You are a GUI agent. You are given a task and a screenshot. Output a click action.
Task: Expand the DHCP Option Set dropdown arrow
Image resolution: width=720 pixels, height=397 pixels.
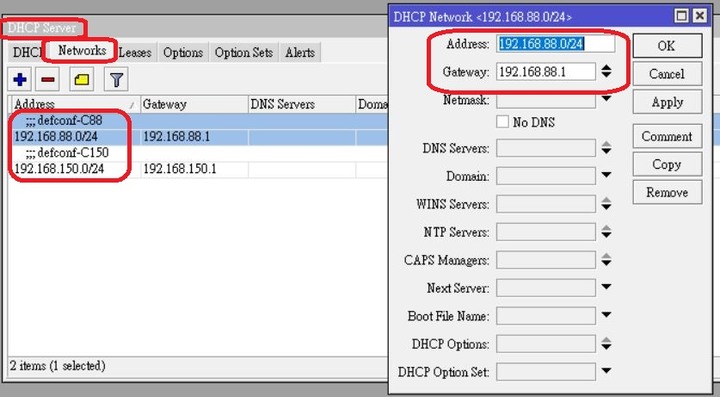point(606,370)
